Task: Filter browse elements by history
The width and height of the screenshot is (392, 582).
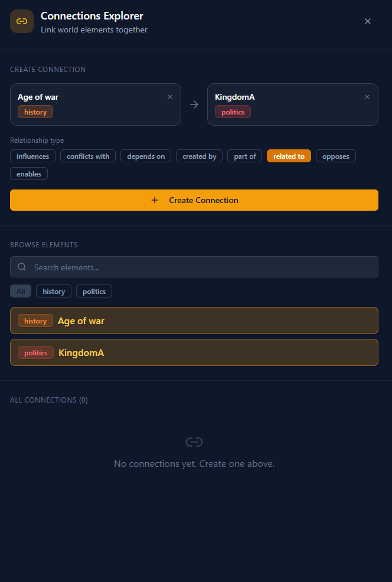Action: [54, 292]
